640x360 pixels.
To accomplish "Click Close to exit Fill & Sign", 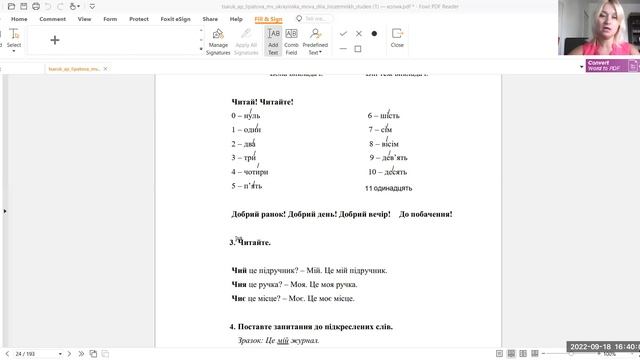I will [397, 38].
